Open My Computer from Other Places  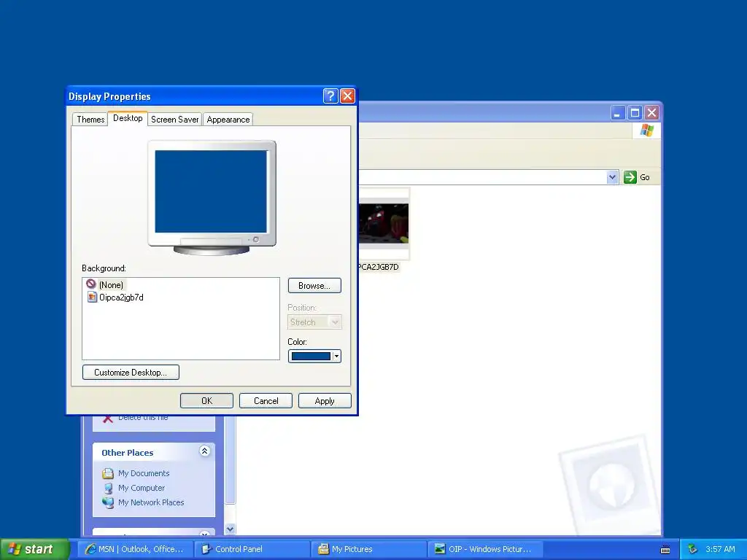pos(142,488)
